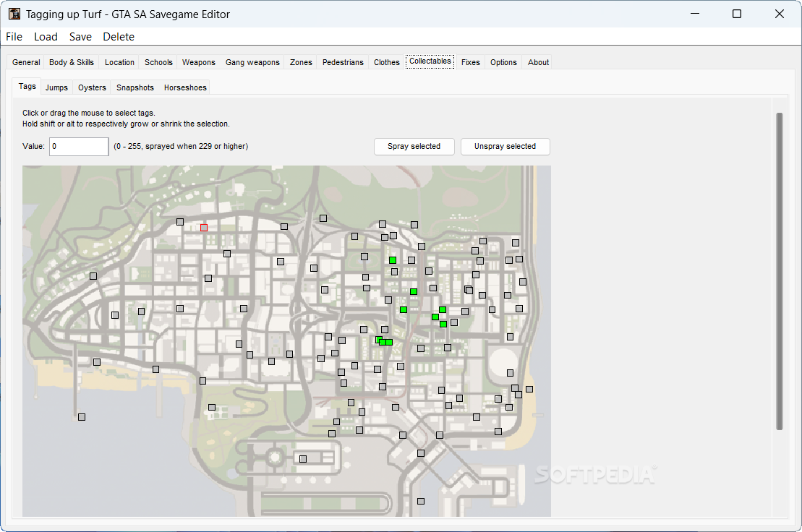The width and height of the screenshot is (802, 532).
Task: Open the Oysters sub-tab
Action: coord(92,88)
